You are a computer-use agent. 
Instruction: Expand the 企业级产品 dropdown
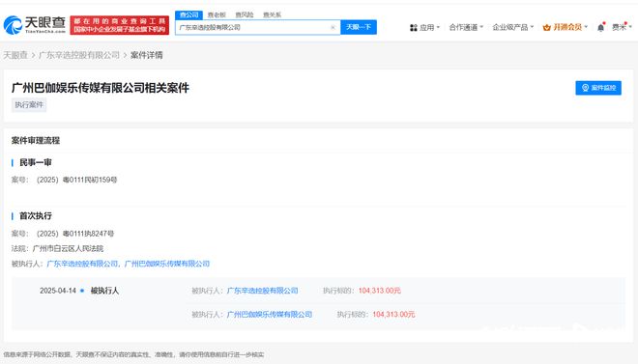[x=512, y=27]
